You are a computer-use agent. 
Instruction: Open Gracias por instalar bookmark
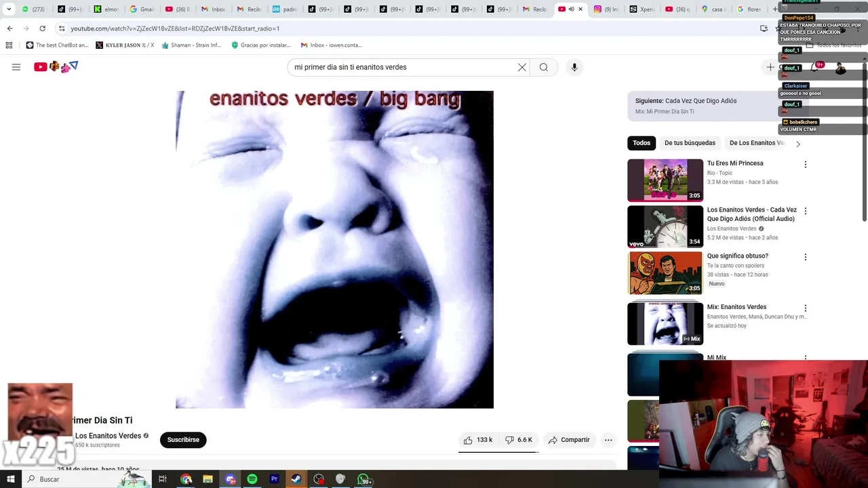pos(261,45)
